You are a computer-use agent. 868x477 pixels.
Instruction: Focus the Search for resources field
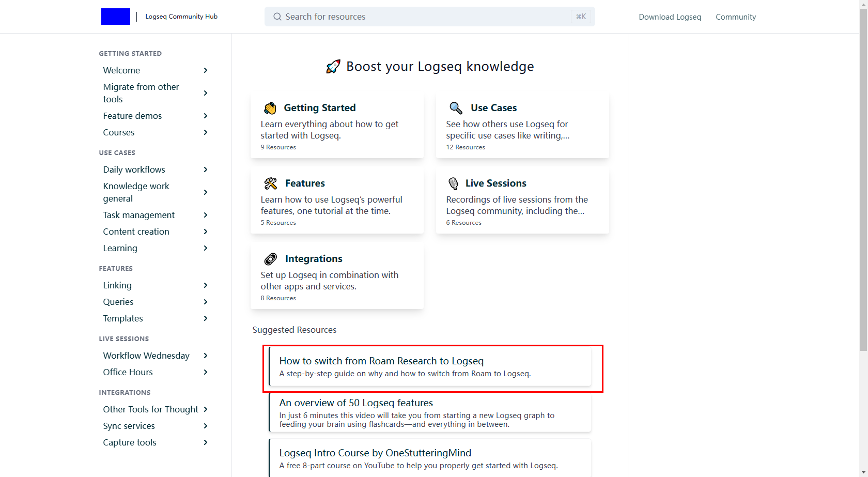point(424,17)
